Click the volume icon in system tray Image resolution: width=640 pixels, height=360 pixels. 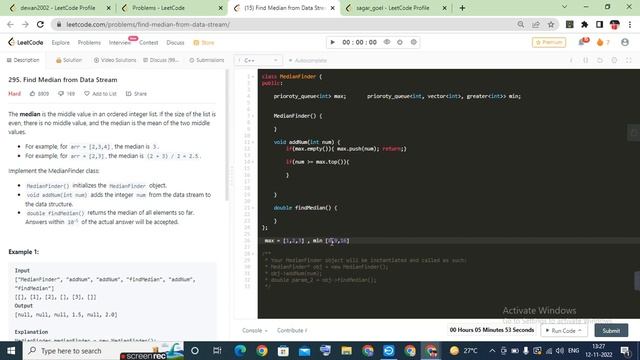coord(560,351)
